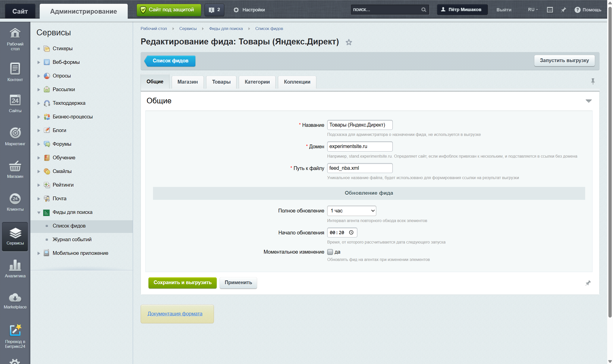The image size is (613, 364).
Task: Switch to the Категории tab
Action: pyautogui.click(x=257, y=82)
